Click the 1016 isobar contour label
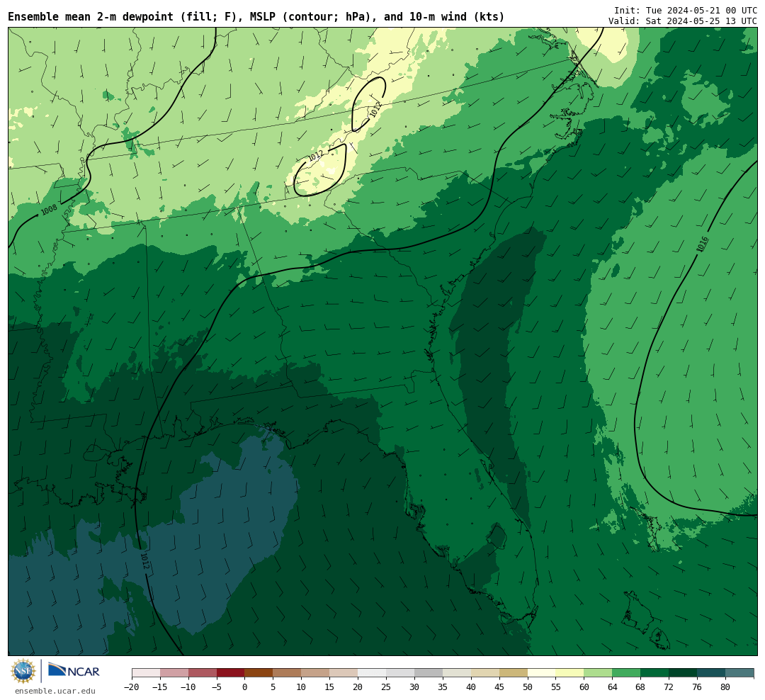Viewport: 765px width, 700px height. tap(702, 244)
